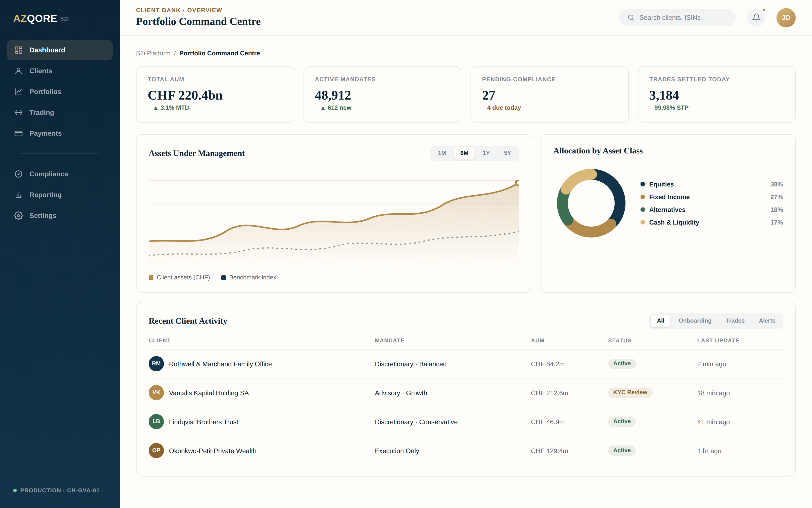
Task: Click the Portfolios chart icon
Action: click(x=19, y=92)
